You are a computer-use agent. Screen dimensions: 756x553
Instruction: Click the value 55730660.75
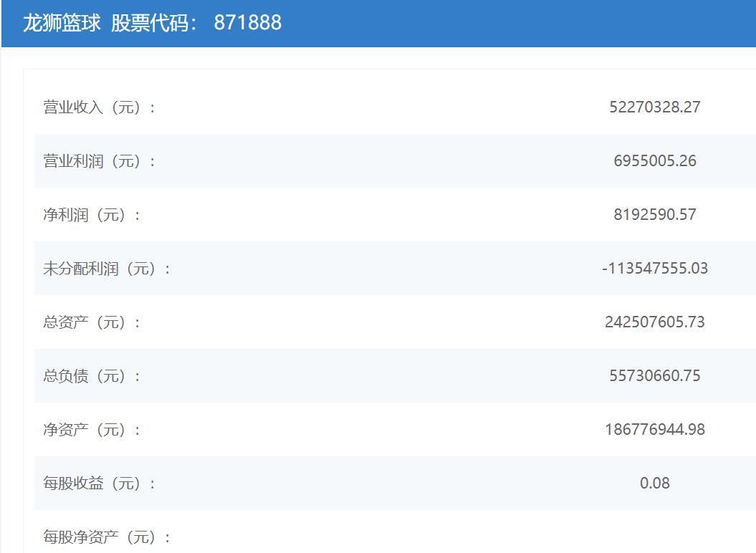coord(655,375)
